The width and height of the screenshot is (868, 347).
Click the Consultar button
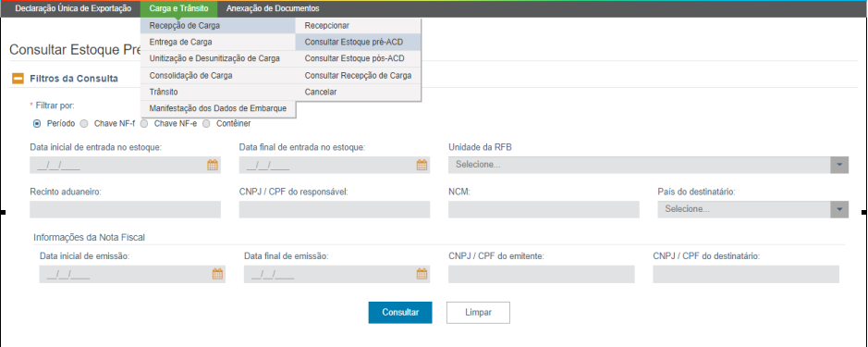pos(400,313)
